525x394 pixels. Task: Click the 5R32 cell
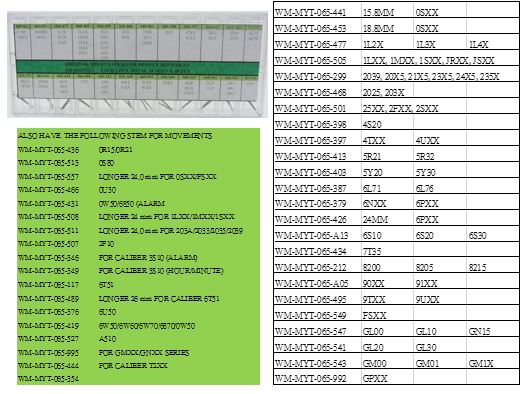pos(440,153)
